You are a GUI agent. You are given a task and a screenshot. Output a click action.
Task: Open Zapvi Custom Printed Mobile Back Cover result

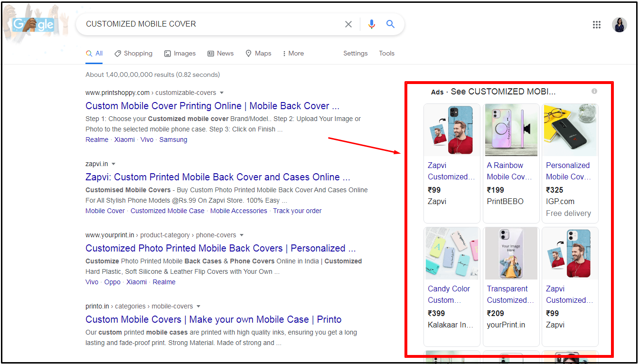(x=218, y=177)
